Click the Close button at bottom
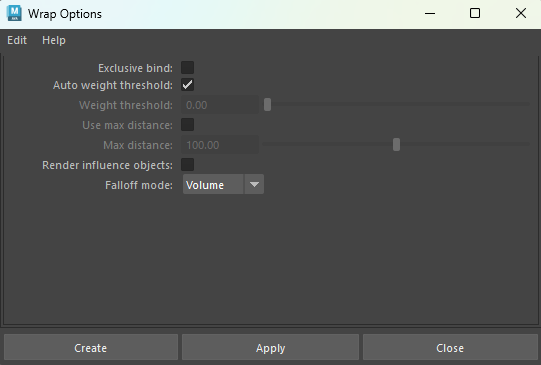The height and width of the screenshot is (365, 541). click(x=450, y=348)
